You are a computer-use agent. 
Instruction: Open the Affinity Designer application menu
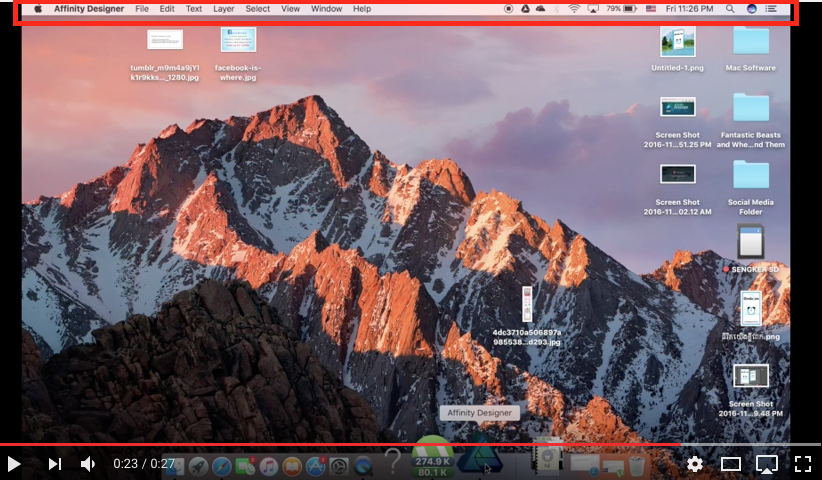[x=89, y=9]
